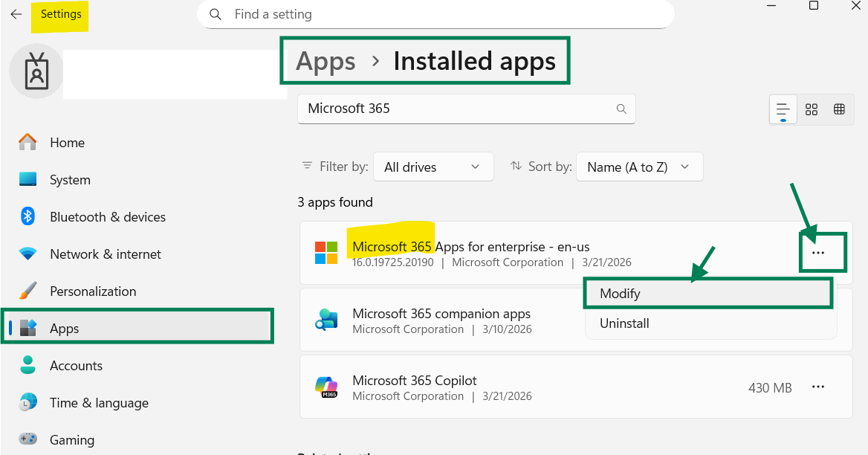Minimize the Settings window
Screen dimensions: 868x455
[x=771, y=5]
